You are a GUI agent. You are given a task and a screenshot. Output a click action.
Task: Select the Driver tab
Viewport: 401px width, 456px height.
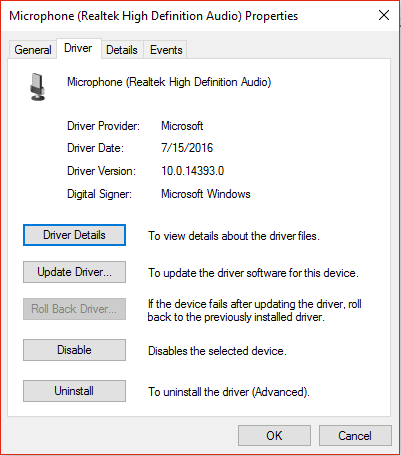(x=78, y=49)
